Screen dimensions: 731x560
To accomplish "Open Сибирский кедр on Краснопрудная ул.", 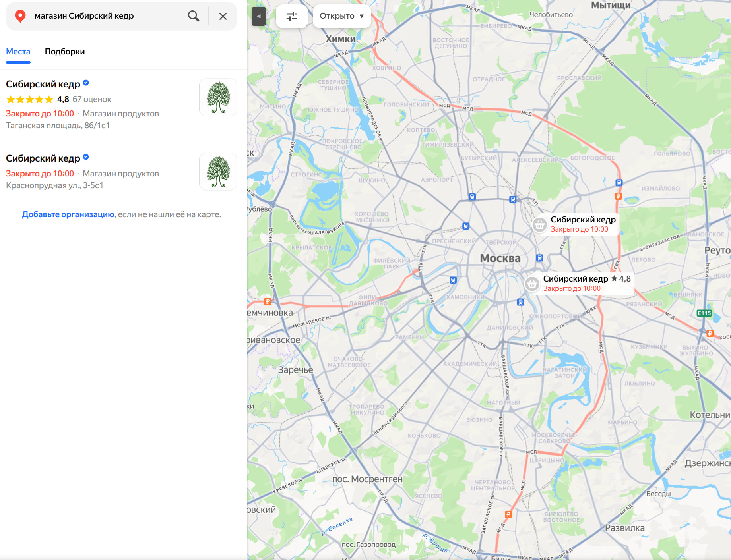I will [x=43, y=158].
